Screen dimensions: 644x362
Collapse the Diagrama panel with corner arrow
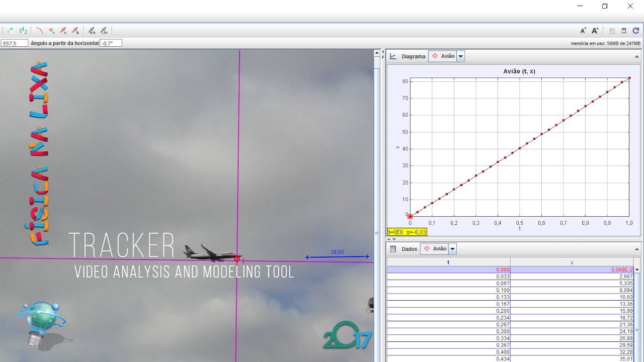[637, 56]
